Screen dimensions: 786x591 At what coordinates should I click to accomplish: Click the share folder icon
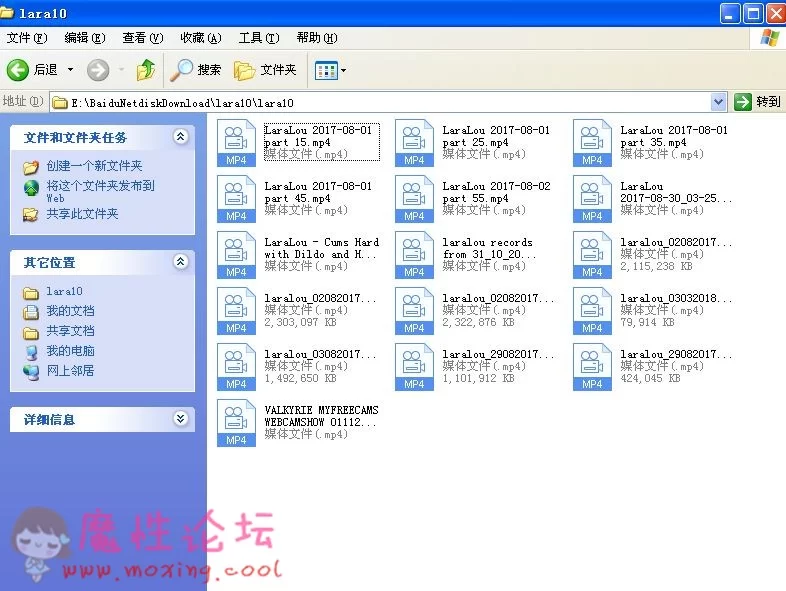coord(31,215)
